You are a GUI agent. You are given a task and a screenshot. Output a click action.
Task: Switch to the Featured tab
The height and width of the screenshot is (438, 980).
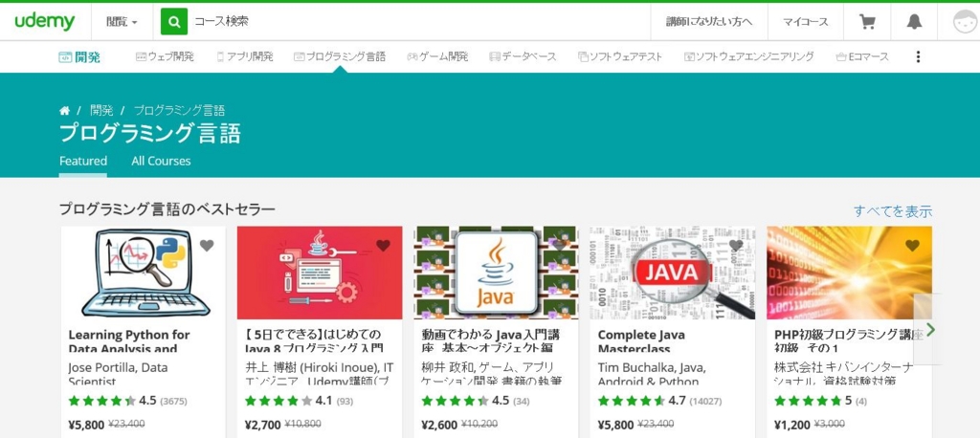(83, 162)
